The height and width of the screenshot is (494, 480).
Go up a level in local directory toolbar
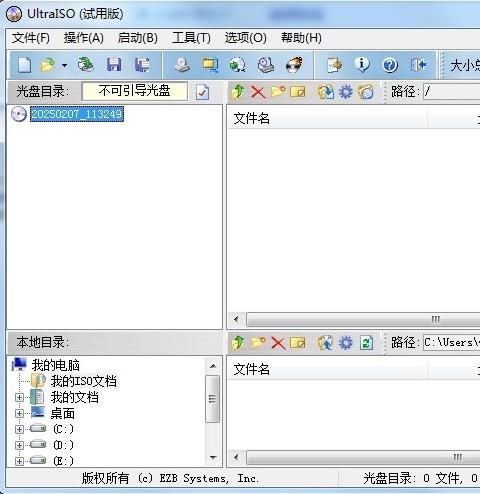(x=238, y=343)
